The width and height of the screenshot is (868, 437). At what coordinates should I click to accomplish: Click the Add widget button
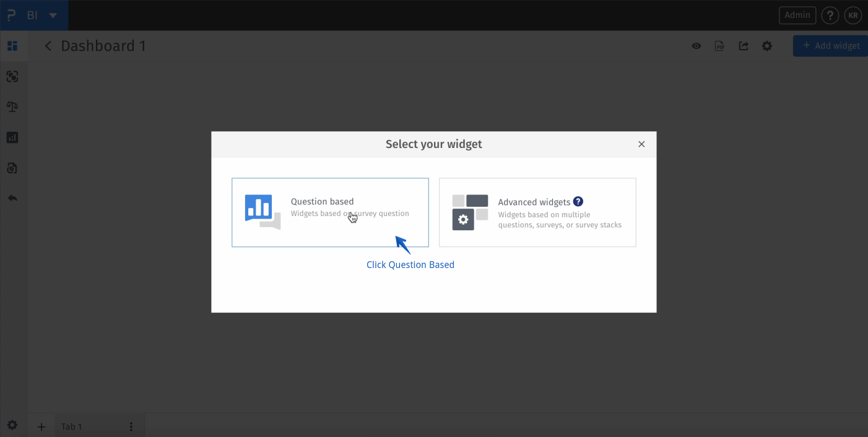830,46
